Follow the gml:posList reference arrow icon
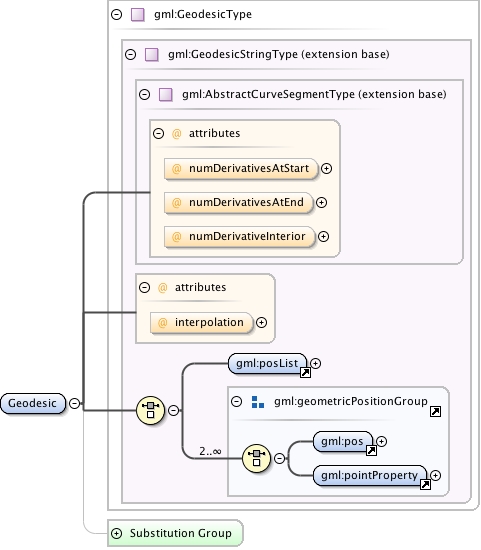The width and height of the screenshot is (481, 550). 305,373
